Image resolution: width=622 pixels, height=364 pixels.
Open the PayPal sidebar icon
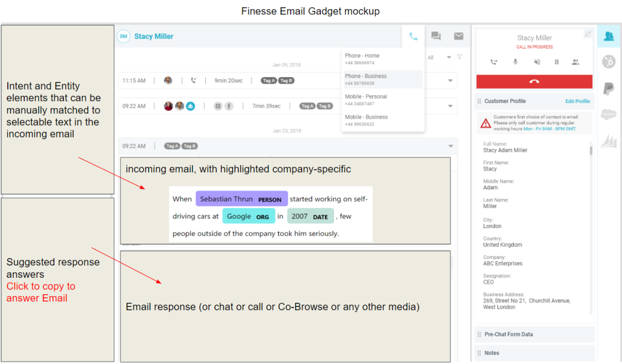[608, 89]
